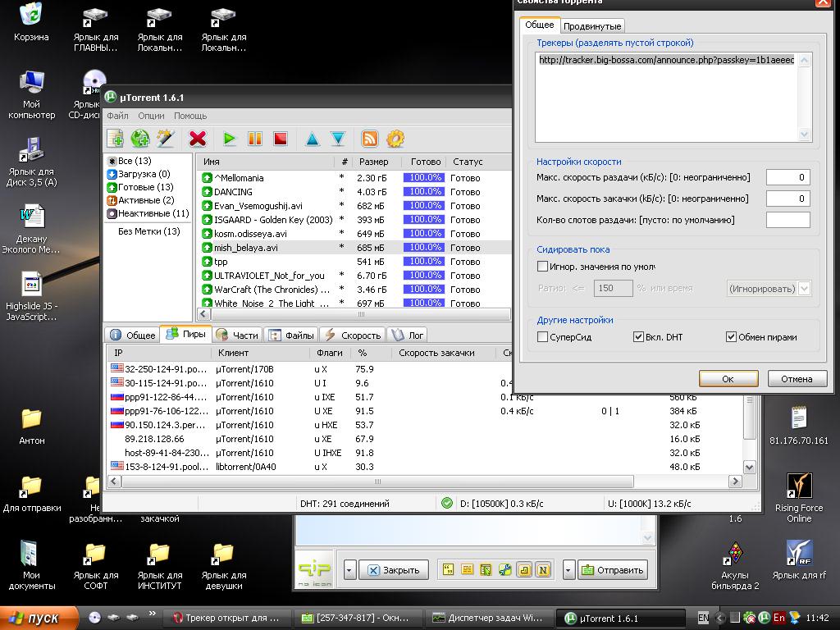Click Add Torrent from URL globe icon
840x630 pixels.
click(140, 139)
